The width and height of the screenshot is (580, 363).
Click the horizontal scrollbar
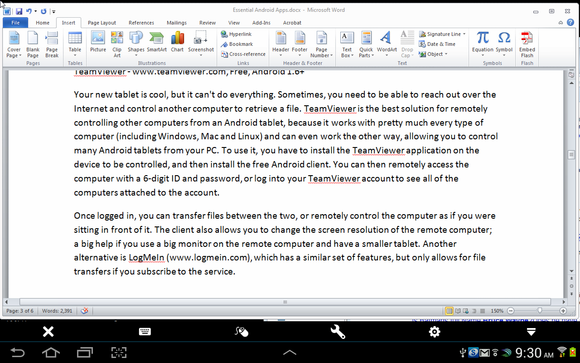(285, 302)
